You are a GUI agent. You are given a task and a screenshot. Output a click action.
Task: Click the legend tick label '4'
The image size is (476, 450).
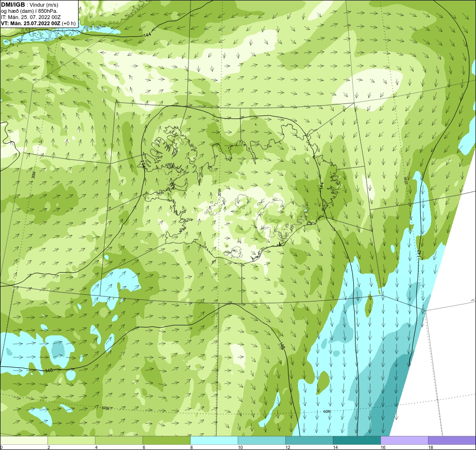point(96,447)
